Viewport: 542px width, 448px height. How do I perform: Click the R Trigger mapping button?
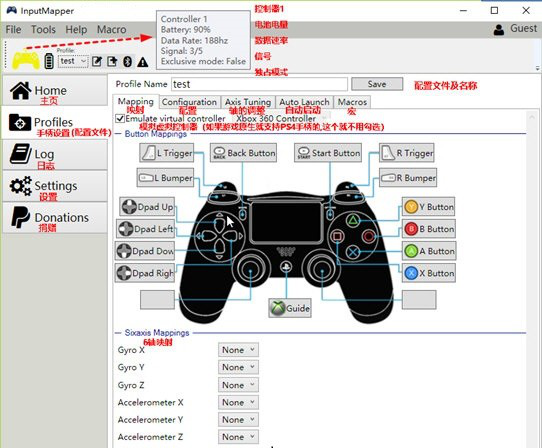click(x=406, y=153)
